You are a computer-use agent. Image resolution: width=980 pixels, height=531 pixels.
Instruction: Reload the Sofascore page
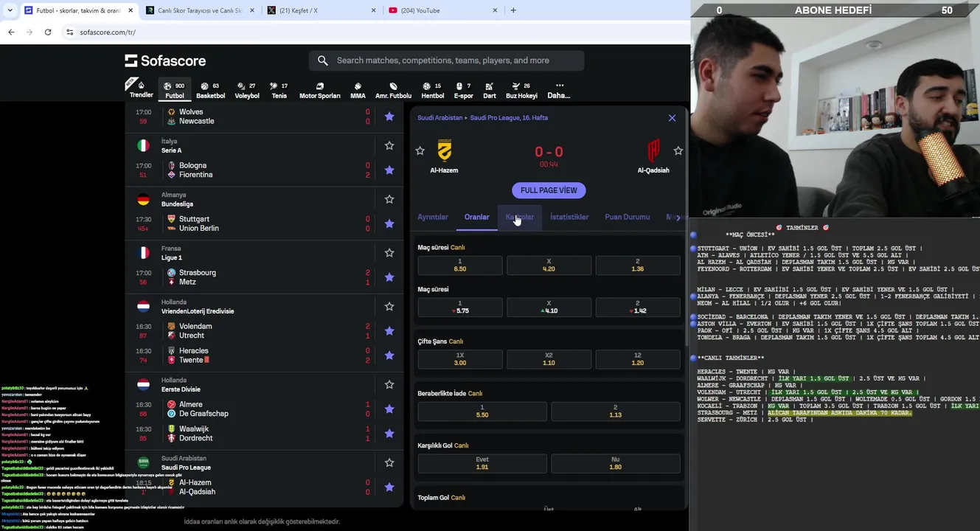[x=48, y=32]
